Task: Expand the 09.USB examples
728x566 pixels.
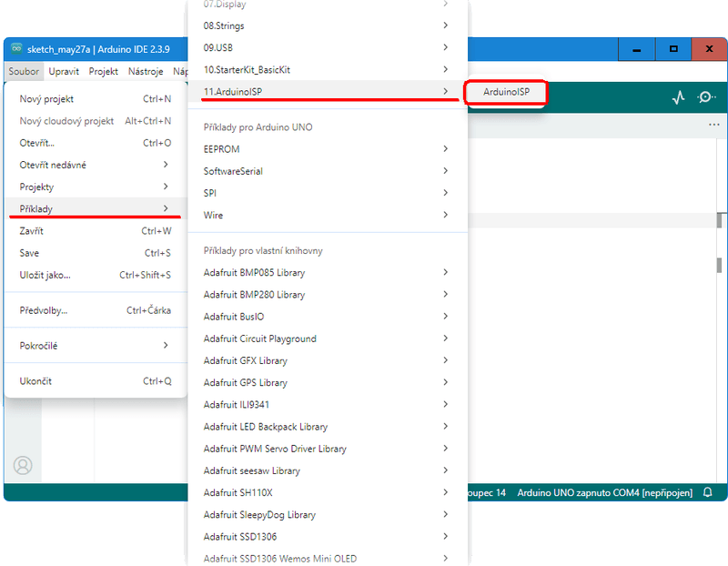Action: [x=328, y=47]
